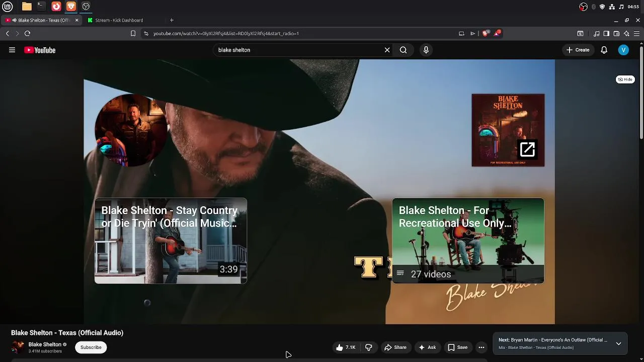
Task: Click the 3.41M subscribers text
Action: coord(45,351)
